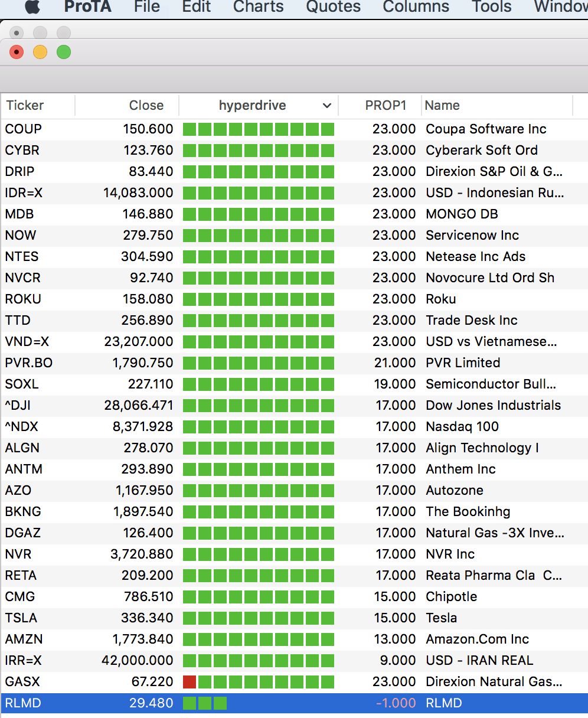Open the Apple menu
This screenshot has height=718, width=588.
point(32,6)
